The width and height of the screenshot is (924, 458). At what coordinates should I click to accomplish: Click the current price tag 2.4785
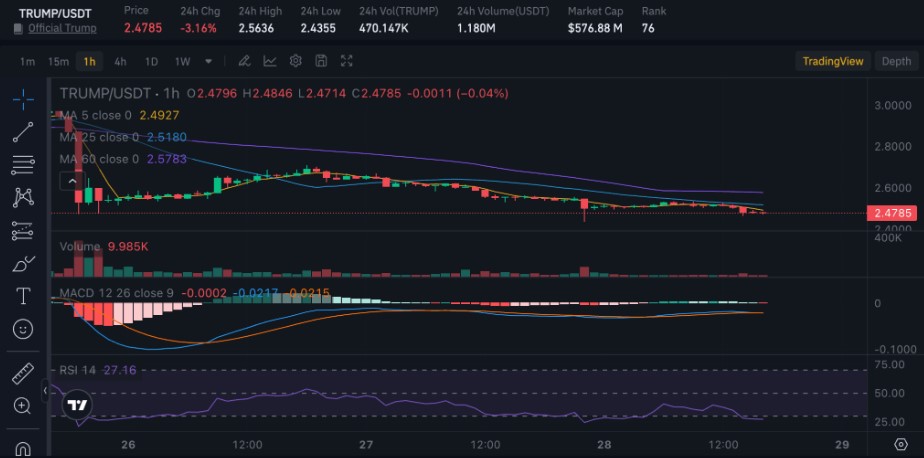pos(892,213)
